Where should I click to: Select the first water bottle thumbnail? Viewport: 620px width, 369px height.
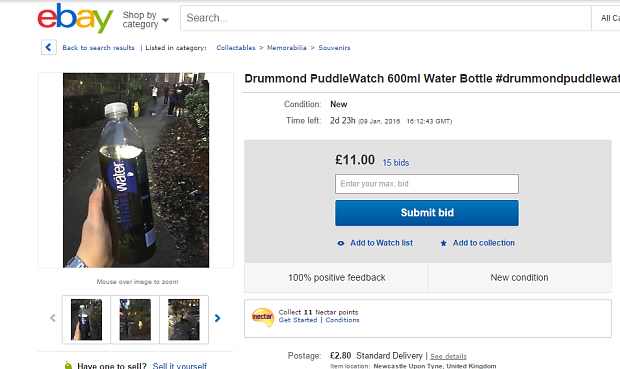(86, 320)
